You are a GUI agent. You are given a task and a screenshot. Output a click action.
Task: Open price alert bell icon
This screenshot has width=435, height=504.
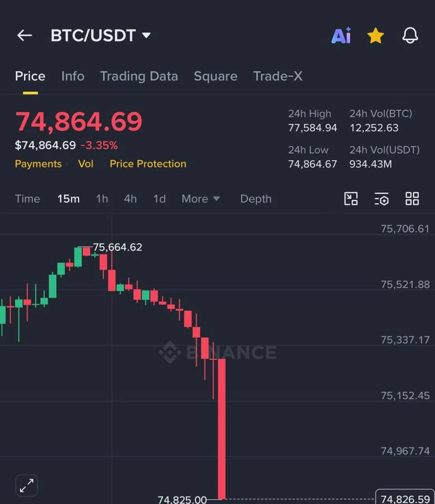click(x=410, y=35)
